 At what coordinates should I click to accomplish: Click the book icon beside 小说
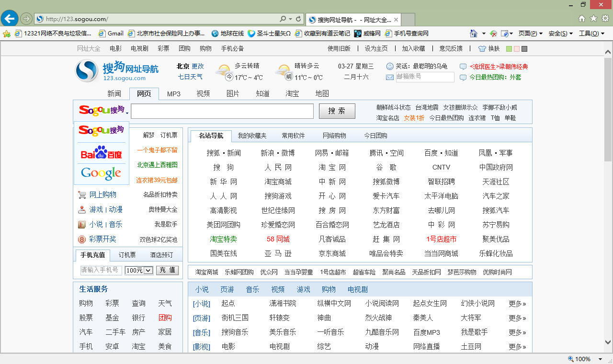(x=82, y=224)
